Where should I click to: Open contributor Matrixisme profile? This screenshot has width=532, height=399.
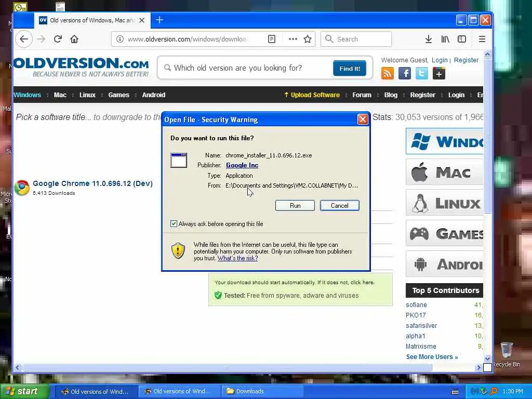(421, 347)
